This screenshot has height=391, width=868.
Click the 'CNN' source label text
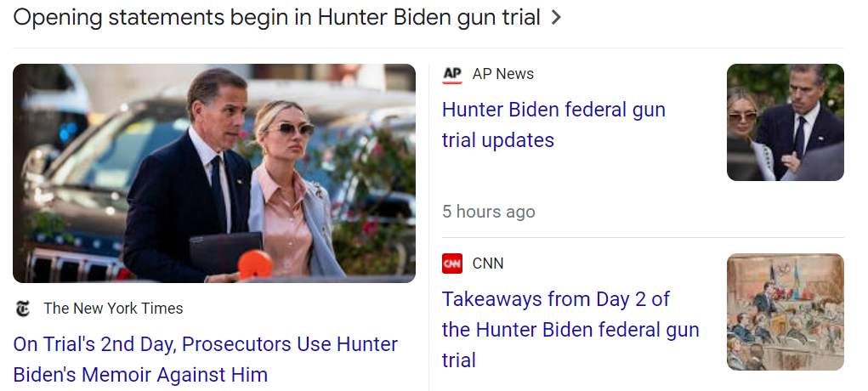(x=488, y=263)
